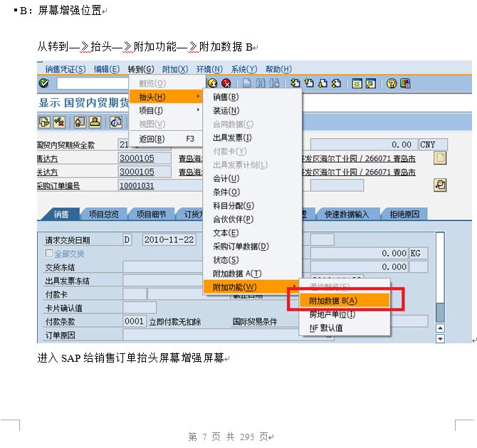Click the Print icon in the toolbar
The width and height of the screenshot is (477, 448).
(x=247, y=83)
